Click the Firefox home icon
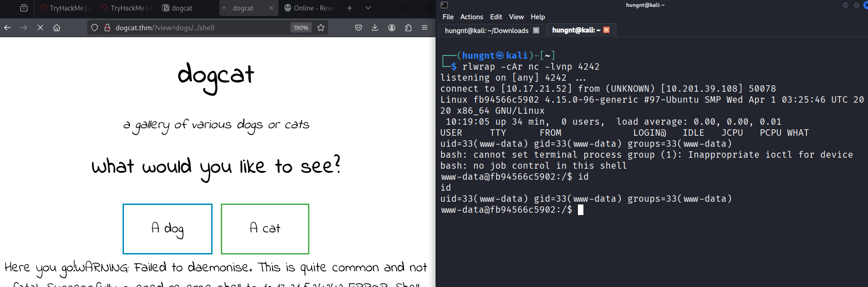 point(56,28)
